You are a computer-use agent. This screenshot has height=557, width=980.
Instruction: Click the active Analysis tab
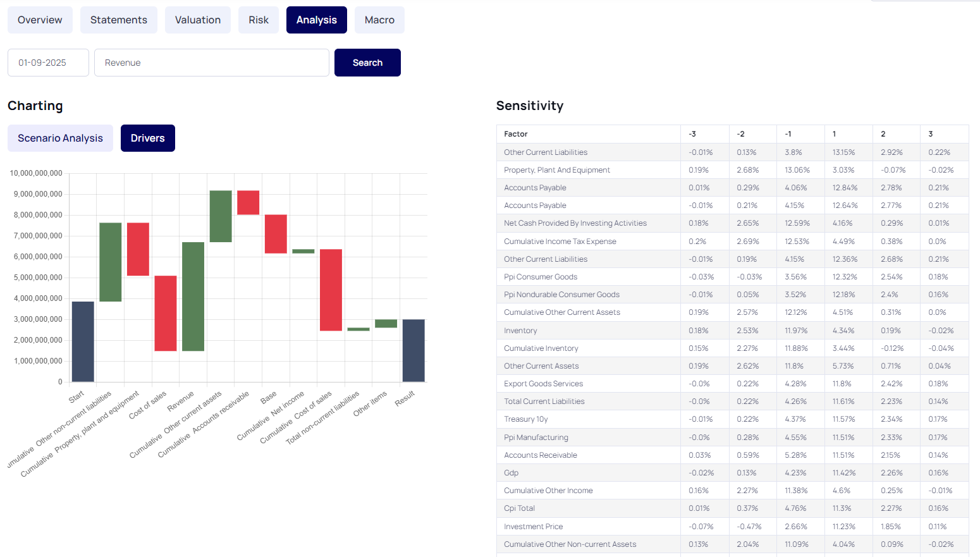point(317,20)
